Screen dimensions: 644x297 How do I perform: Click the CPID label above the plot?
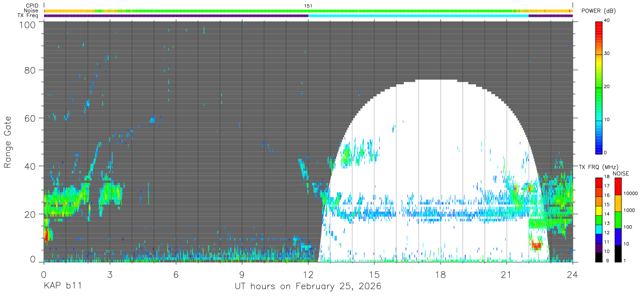[x=31, y=6]
